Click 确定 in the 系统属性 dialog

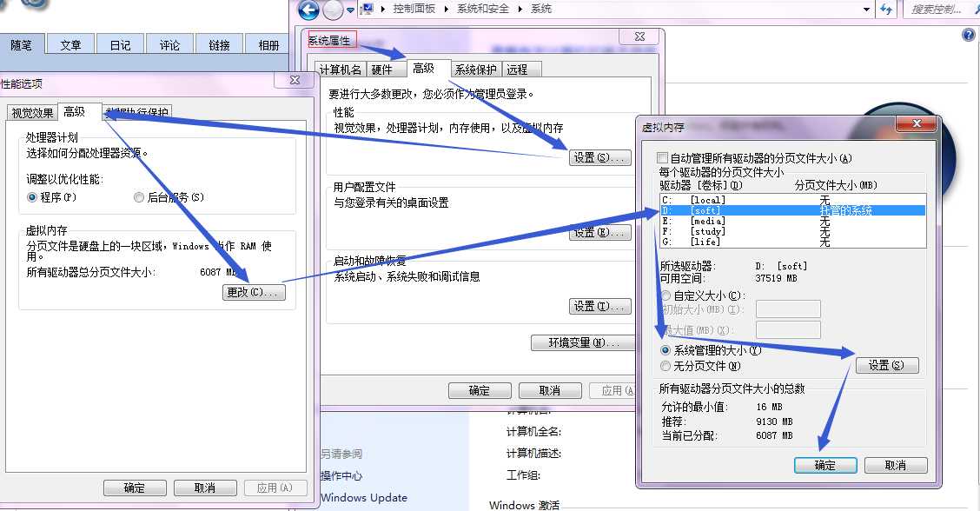pyautogui.click(x=480, y=391)
